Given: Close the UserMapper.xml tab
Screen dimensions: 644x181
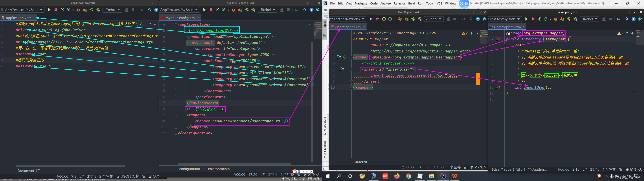Looking at the screenshot, I should tap(364, 27).
